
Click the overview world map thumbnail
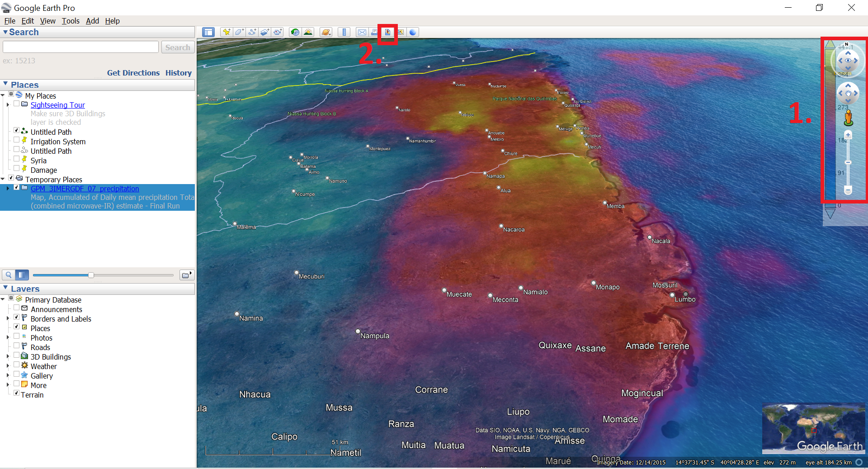pos(813,428)
